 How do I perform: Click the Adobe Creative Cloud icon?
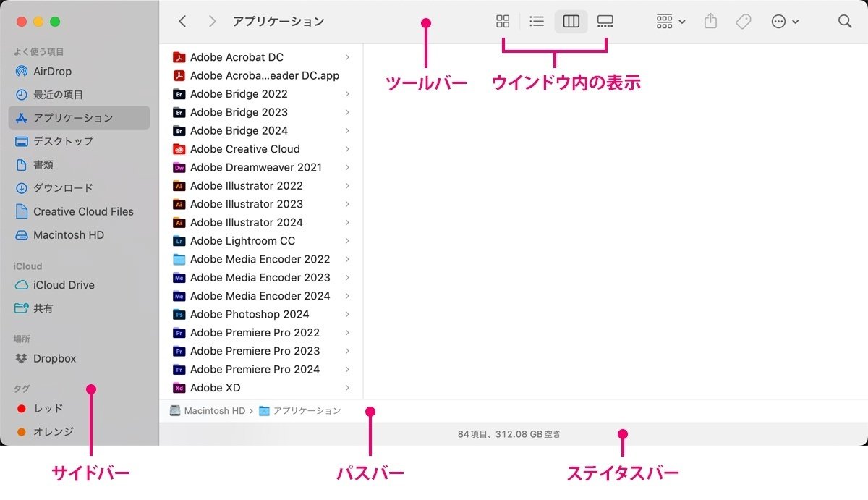(179, 149)
